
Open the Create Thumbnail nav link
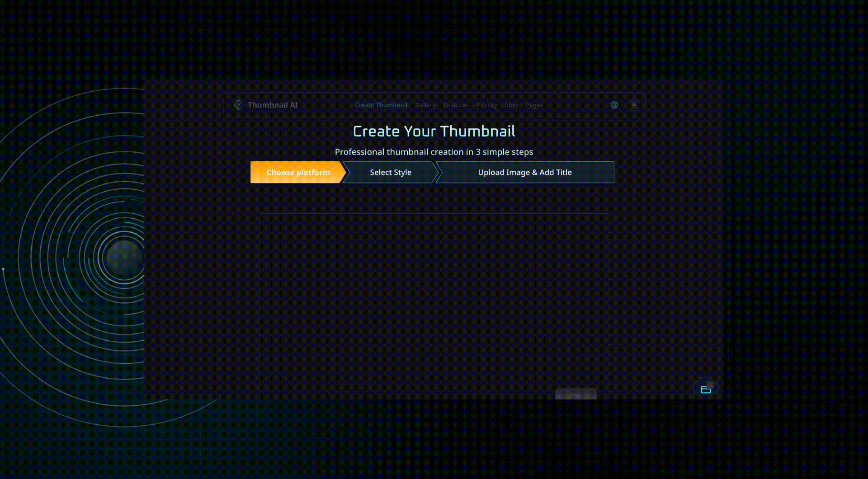coord(381,105)
